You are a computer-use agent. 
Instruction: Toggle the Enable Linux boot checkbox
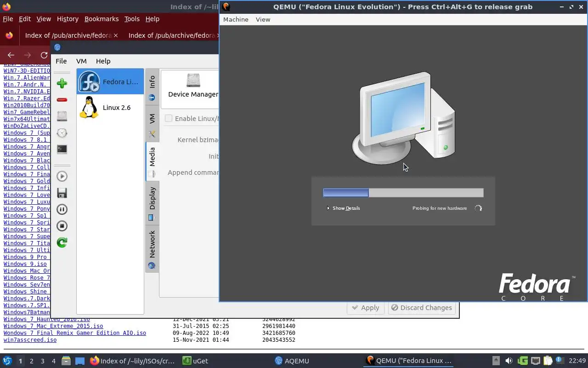(169, 118)
